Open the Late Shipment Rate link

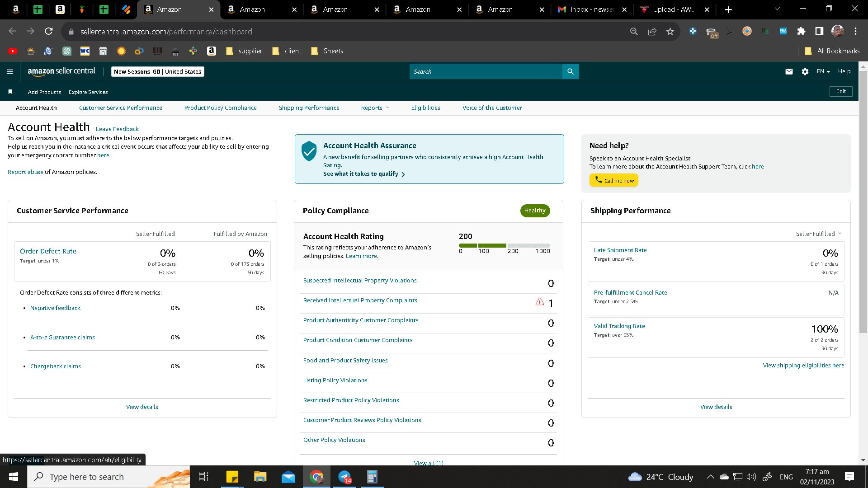click(620, 250)
